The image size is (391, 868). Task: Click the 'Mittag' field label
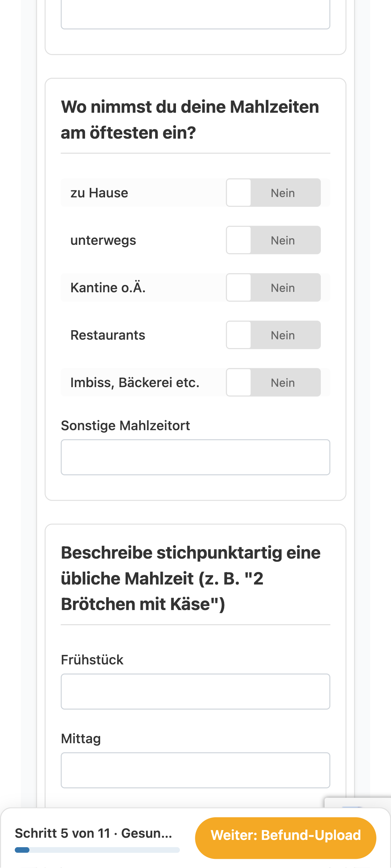click(81, 738)
